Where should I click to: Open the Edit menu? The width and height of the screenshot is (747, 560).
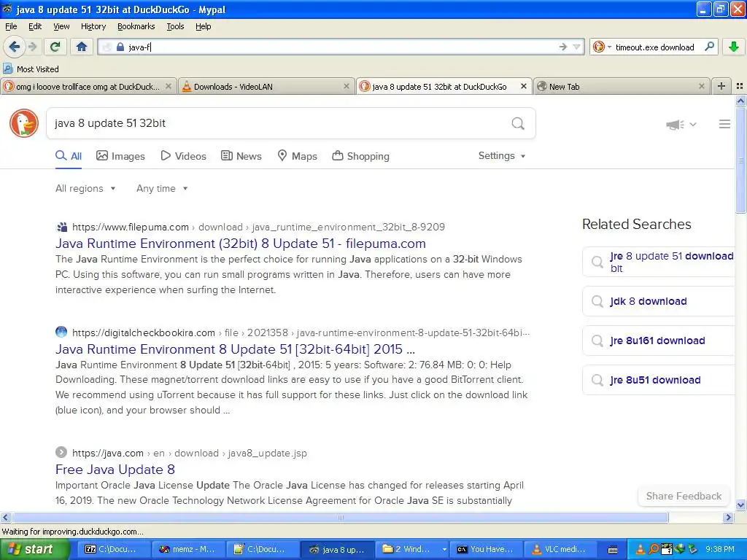pos(35,26)
